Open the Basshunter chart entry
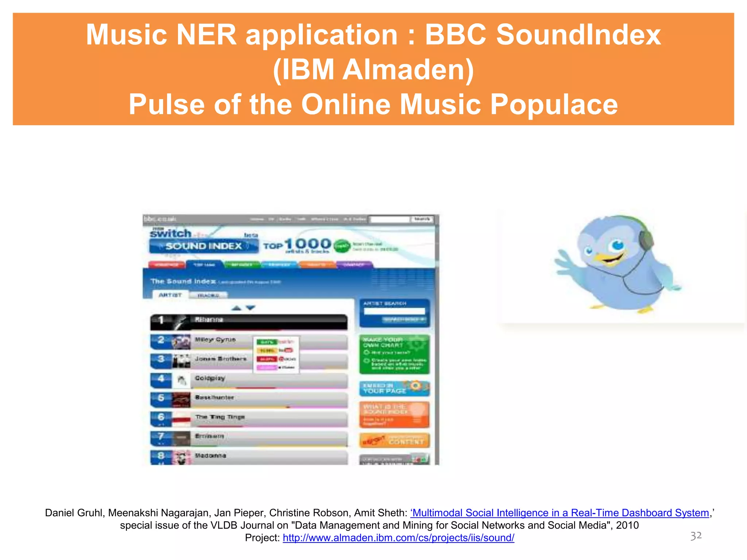This screenshot has height=560, width=747. [249, 400]
